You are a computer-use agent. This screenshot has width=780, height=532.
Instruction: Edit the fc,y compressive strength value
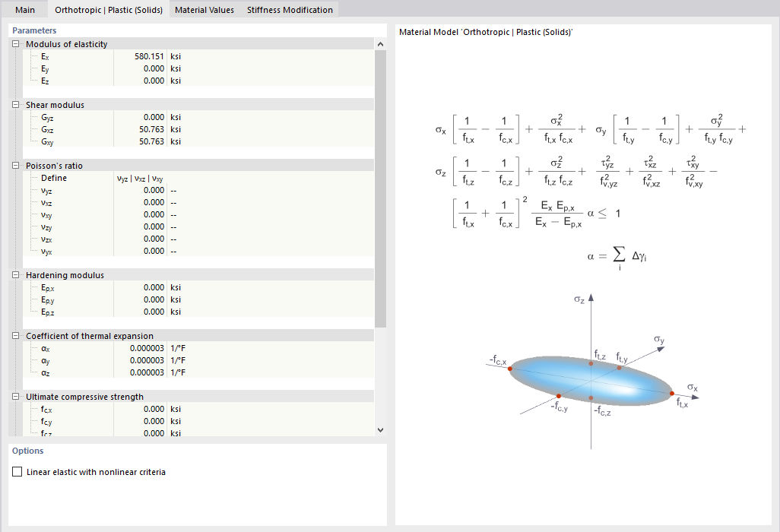coord(141,421)
